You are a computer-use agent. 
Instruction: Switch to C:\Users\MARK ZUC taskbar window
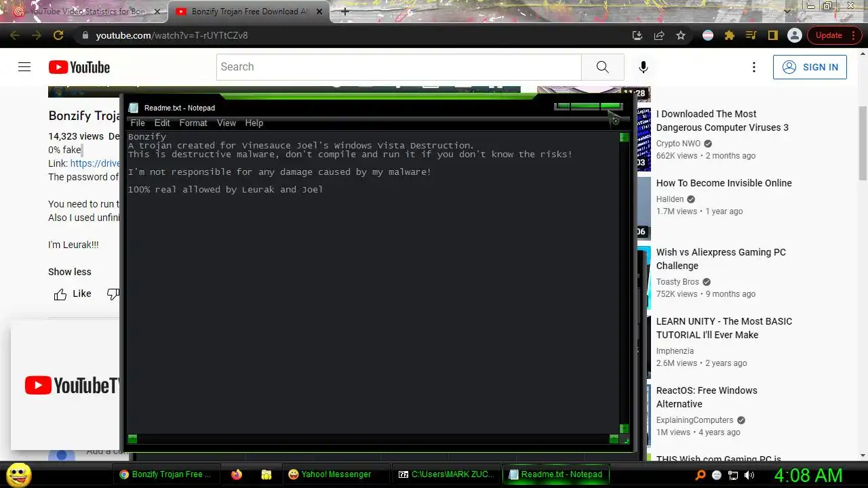pos(447,474)
